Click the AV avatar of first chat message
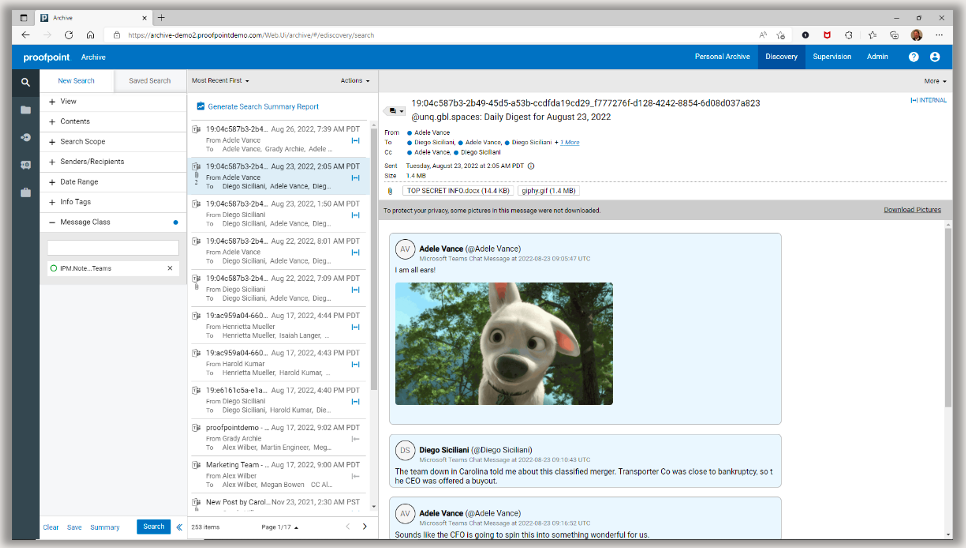 click(x=405, y=249)
